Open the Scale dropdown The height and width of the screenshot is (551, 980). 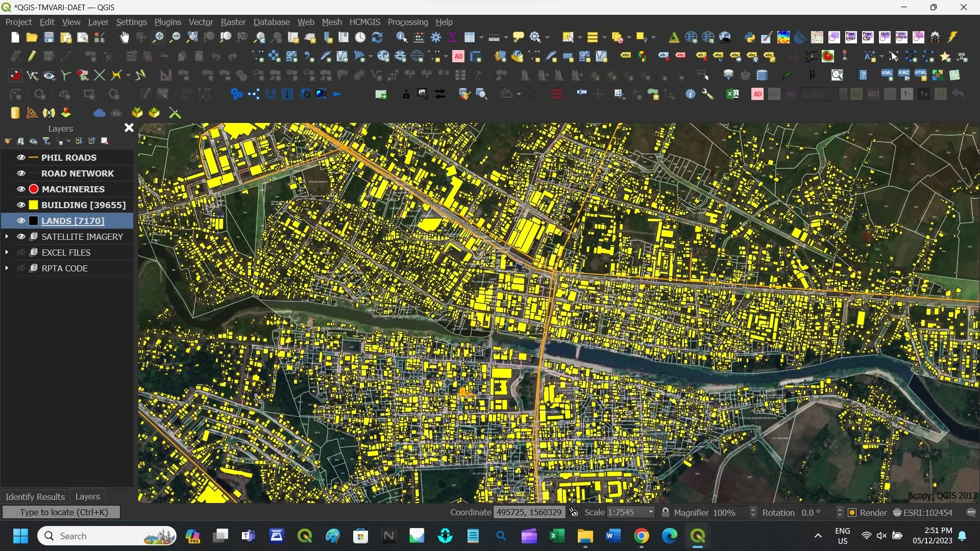pos(650,512)
